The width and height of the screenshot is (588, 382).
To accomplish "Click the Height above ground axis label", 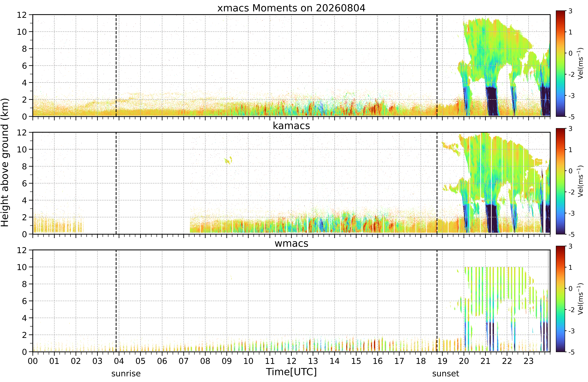I will [5, 162].
